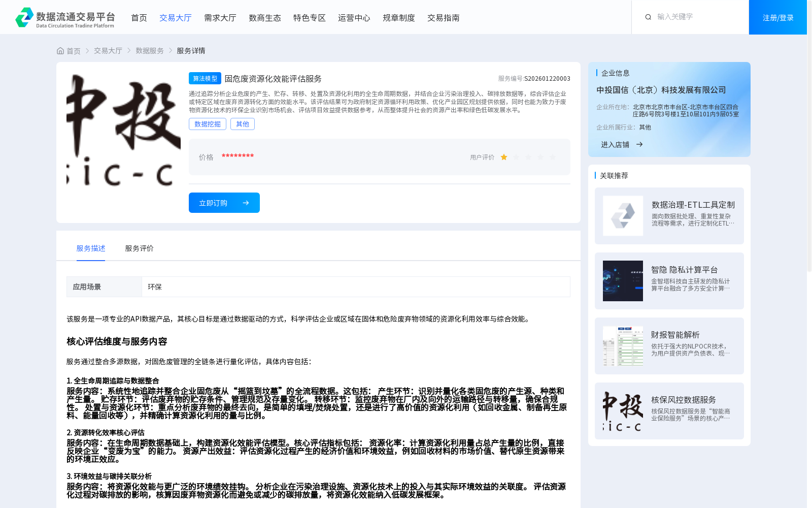This screenshot has width=812, height=508.
Task: Switch to the 服务描述 tab
Action: point(91,248)
